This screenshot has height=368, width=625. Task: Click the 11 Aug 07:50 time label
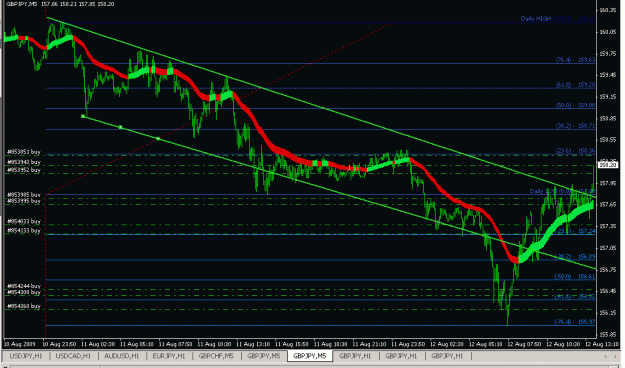point(175,344)
